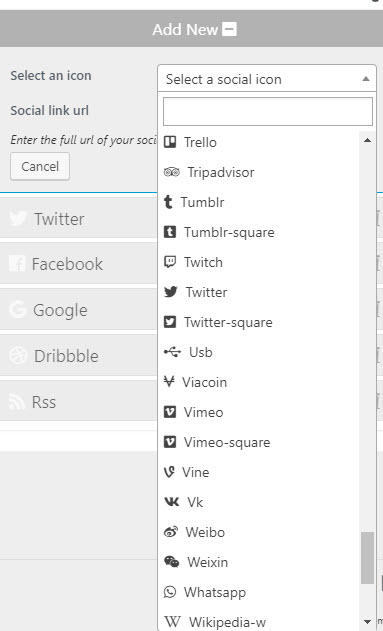383x631 pixels.
Task: Choose Whatsapp option text
Action: (x=215, y=592)
